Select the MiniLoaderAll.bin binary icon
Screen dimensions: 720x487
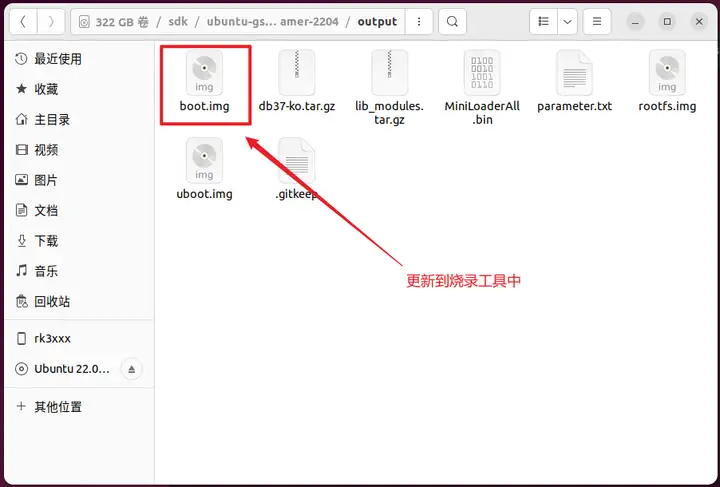pos(482,73)
